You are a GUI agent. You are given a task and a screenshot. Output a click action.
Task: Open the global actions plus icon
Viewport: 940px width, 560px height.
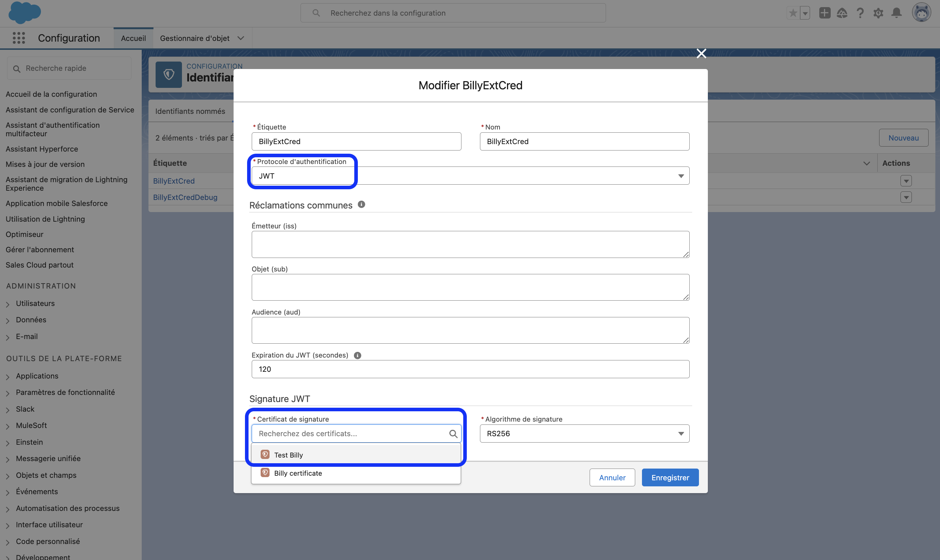824,13
